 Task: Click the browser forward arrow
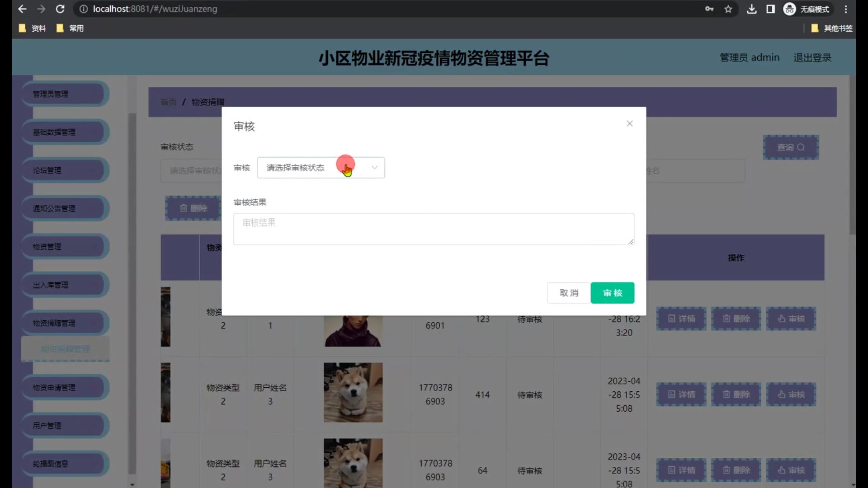tap(41, 9)
